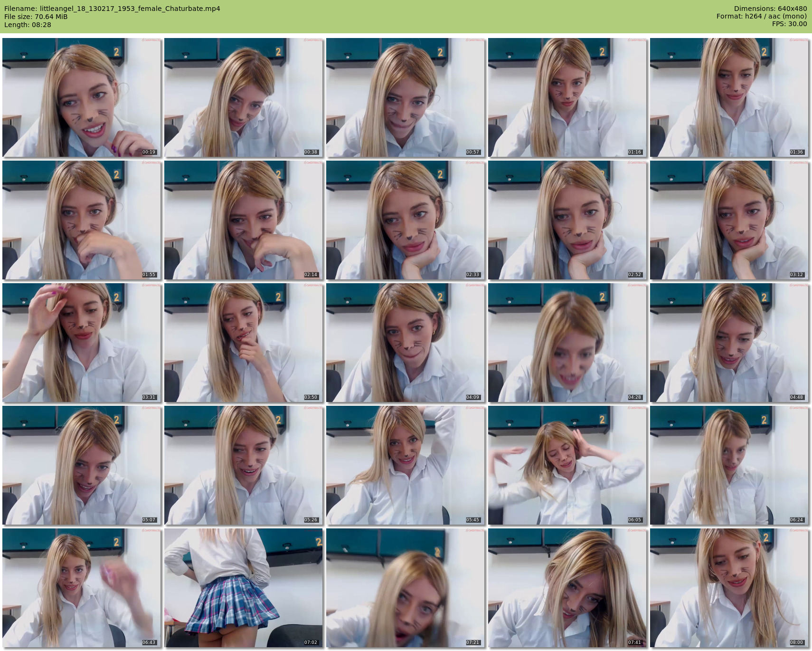Select the thumbnail at 04:28
The image size is (812, 651).
[567, 343]
